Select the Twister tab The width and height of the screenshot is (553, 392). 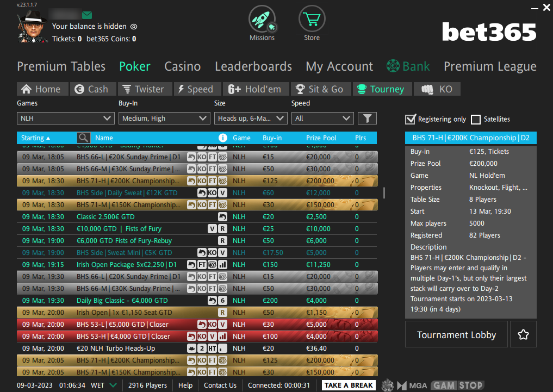tap(145, 89)
